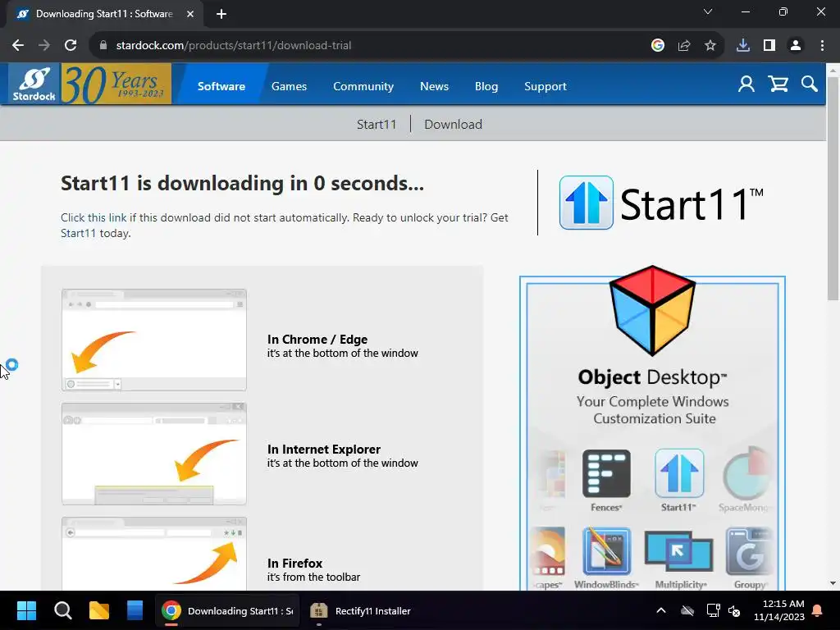
Task: Click the Groupy product icon
Action: 749,550
